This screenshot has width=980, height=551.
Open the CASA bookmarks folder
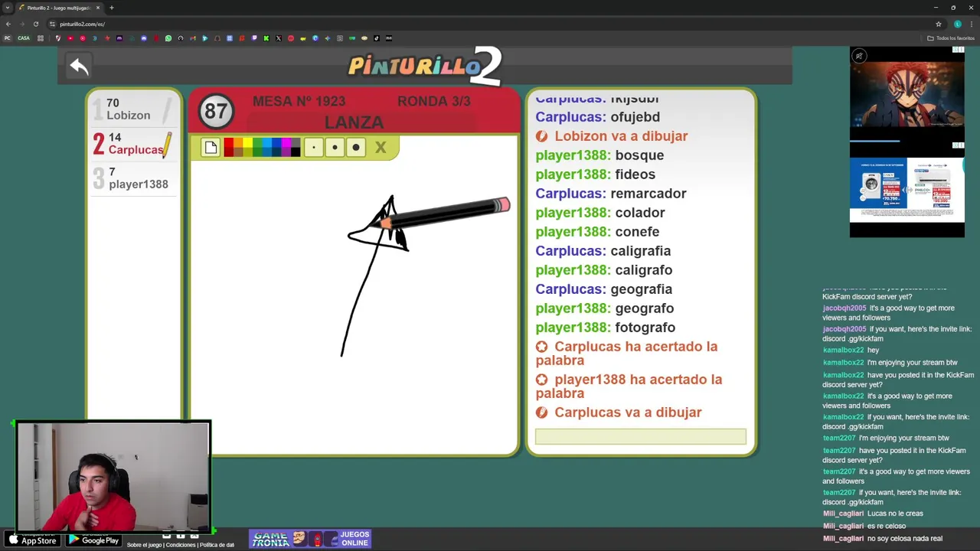coord(24,38)
